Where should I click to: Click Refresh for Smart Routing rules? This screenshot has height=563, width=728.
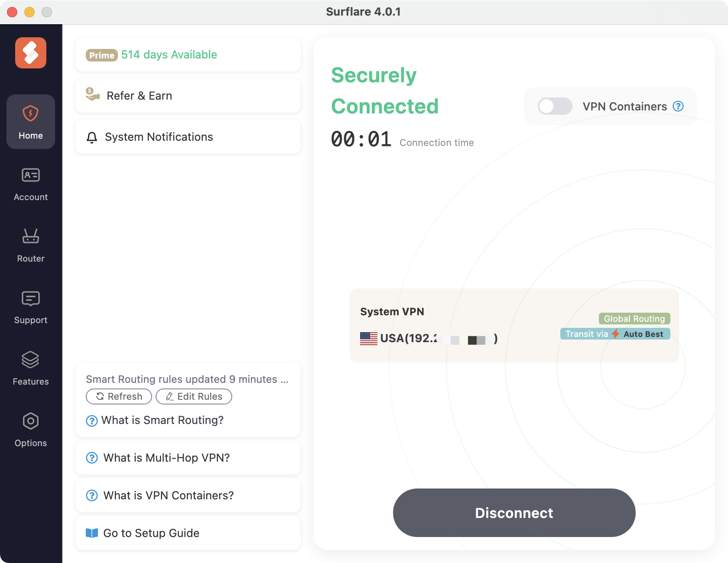(119, 396)
